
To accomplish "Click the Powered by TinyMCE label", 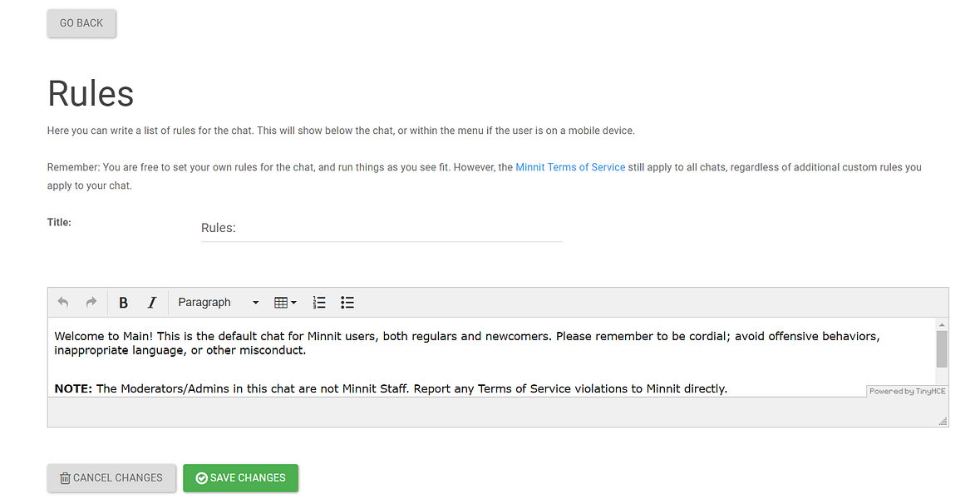I will (908, 392).
